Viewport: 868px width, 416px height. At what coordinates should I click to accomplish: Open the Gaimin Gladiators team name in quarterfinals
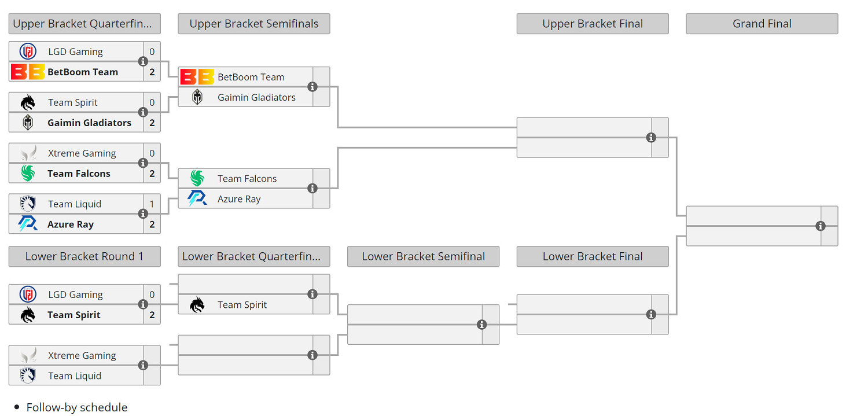pos(89,123)
